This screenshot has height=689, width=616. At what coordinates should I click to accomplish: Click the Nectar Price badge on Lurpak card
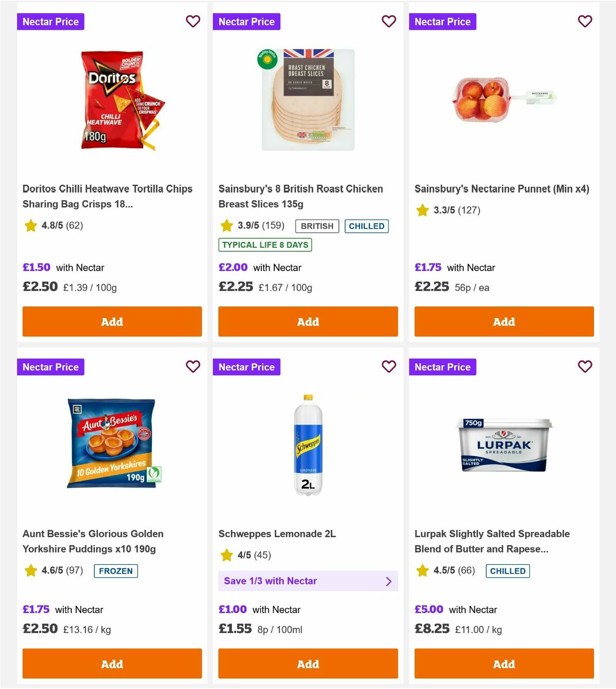(442, 367)
